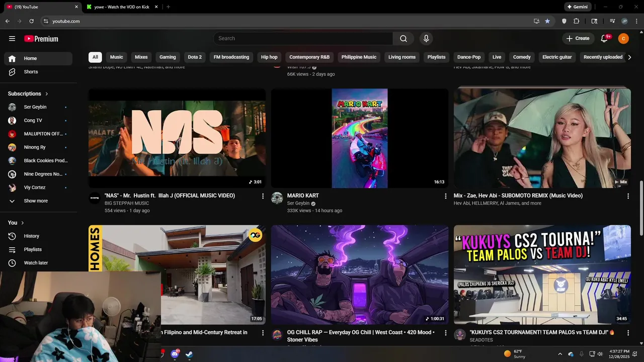This screenshot has width=644, height=362.
Task: Open the account avatar menu
Action: (x=623, y=38)
